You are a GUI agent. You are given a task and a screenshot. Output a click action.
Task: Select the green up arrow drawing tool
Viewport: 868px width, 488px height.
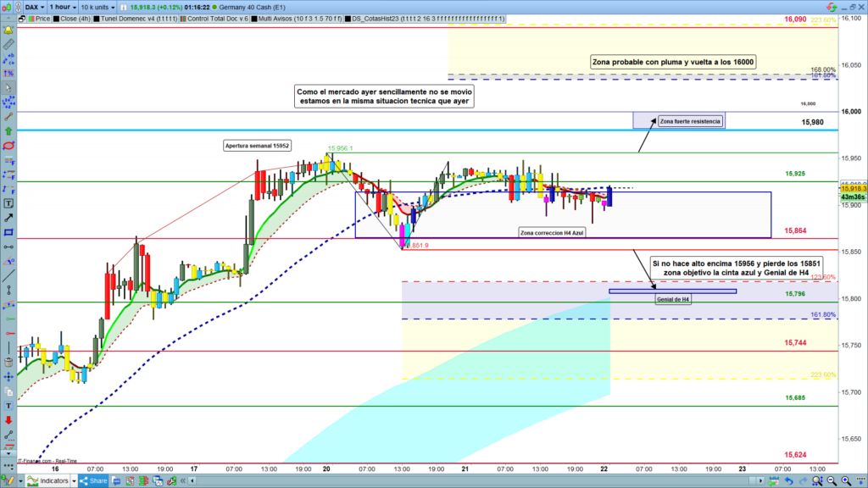coord(8,130)
